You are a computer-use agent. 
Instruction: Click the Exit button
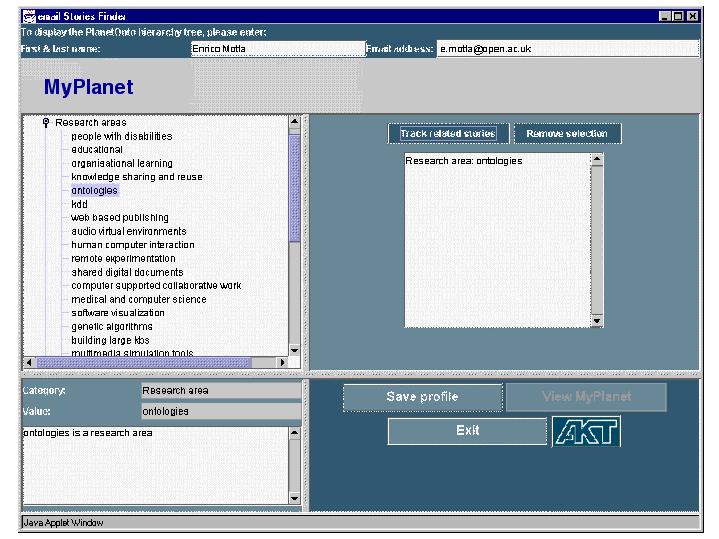467,431
